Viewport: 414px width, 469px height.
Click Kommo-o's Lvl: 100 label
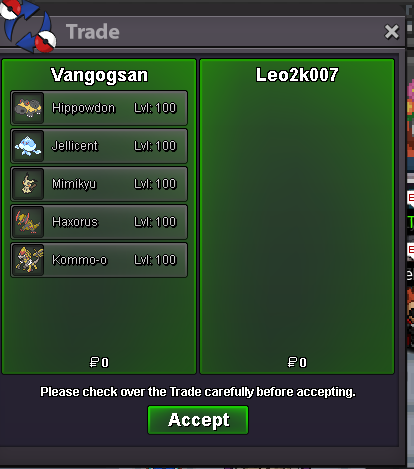coord(155,260)
